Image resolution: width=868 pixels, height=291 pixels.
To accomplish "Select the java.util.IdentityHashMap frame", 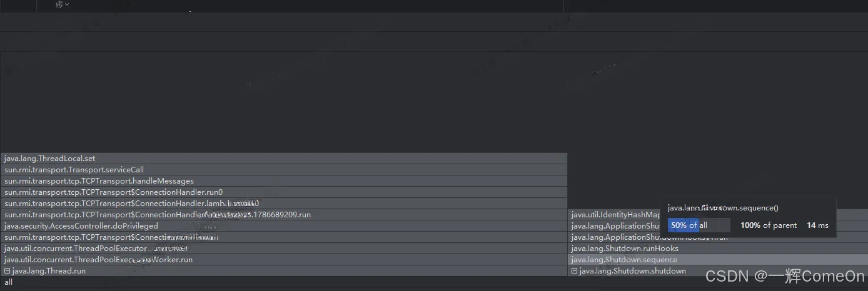I will click(x=615, y=215).
